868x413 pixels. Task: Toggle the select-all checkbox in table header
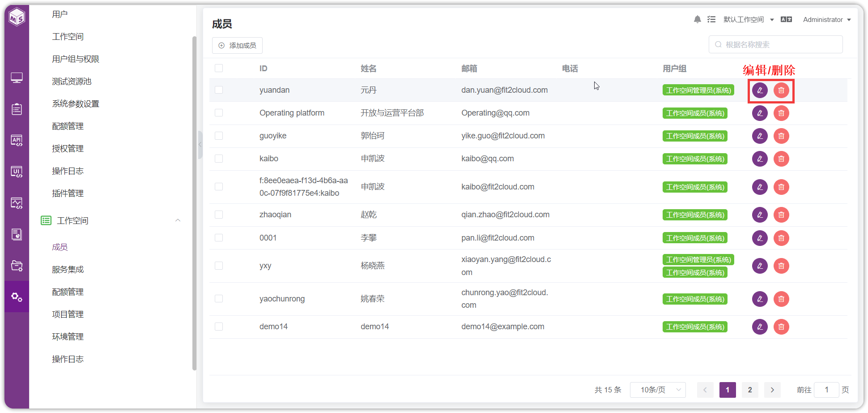pos(219,68)
